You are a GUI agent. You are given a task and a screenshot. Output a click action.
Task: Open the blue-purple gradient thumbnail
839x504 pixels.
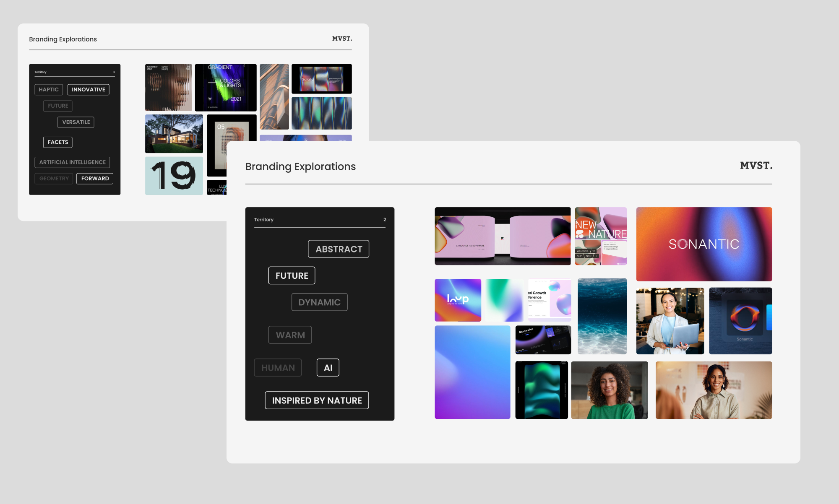pyautogui.click(x=472, y=372)
